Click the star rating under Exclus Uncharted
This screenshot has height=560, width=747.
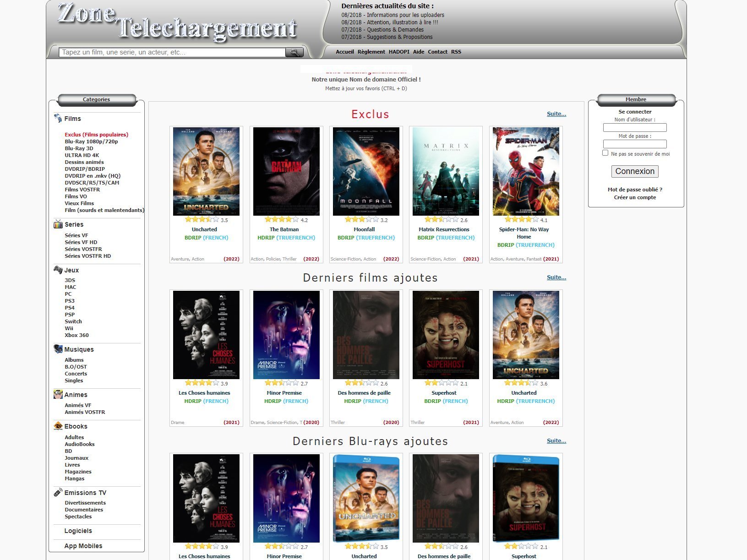click(202, 220)
